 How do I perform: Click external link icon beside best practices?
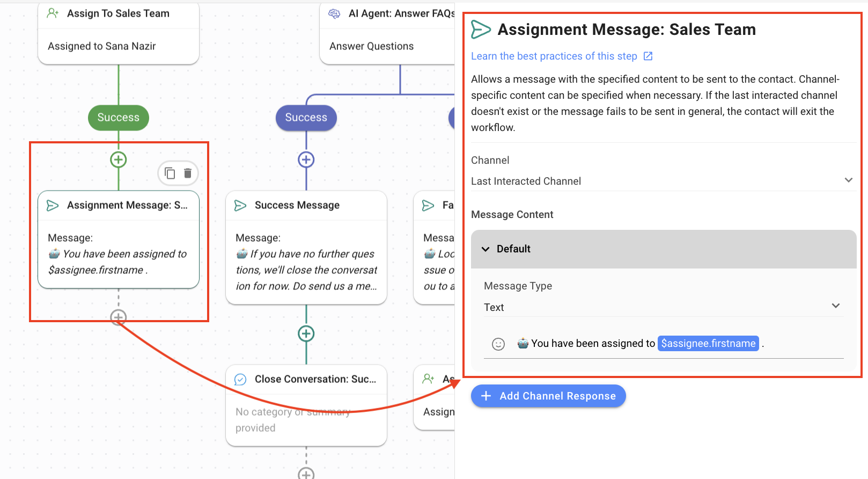click(648, 56)
